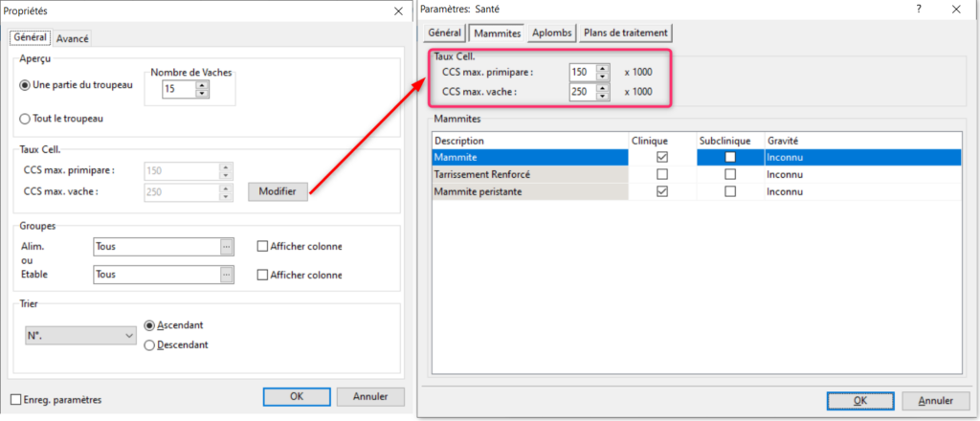Choose Descendant sort order

[x=148, y=344]
